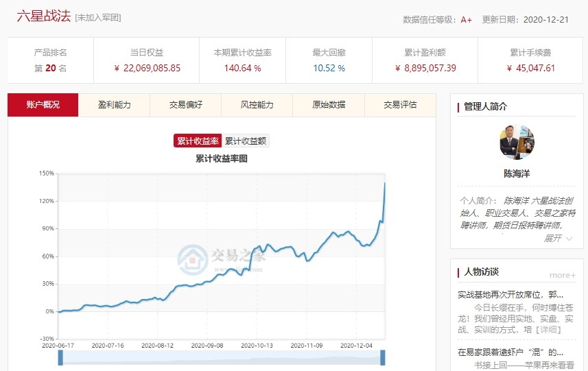The height and width of the screenshot is (371, 588).
Task: Open more+ in 人物访谈 section
Action: coord(562,275)
